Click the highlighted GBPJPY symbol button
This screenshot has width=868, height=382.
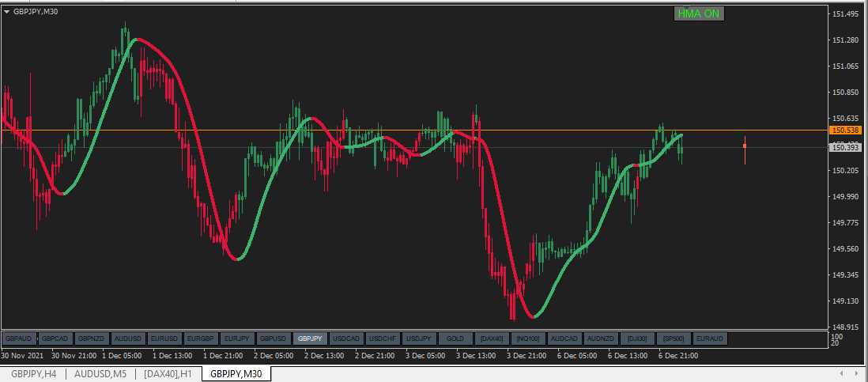coord(310,339)
